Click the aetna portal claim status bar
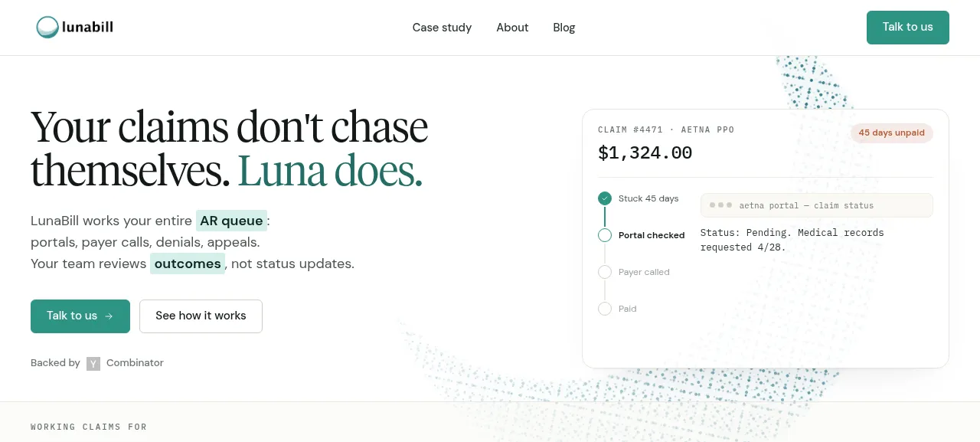Viewport: 980px width, 442px height. (x=817, y=205)
